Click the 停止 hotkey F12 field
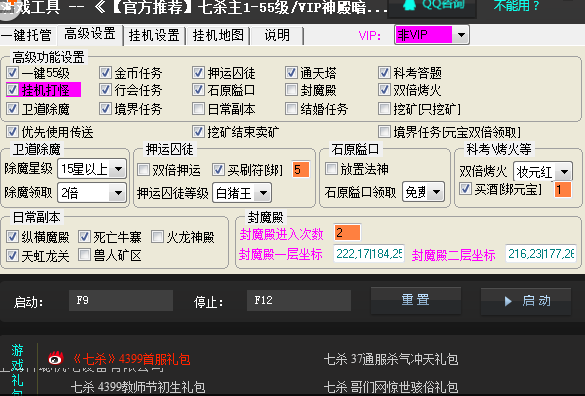Viewport: 585px width, 396px height. point(299,300)
